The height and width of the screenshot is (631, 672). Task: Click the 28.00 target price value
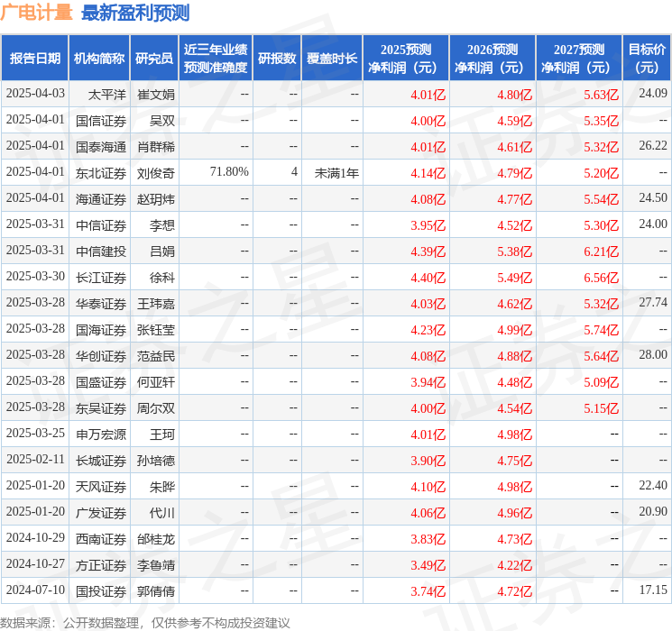click(653, 354)
